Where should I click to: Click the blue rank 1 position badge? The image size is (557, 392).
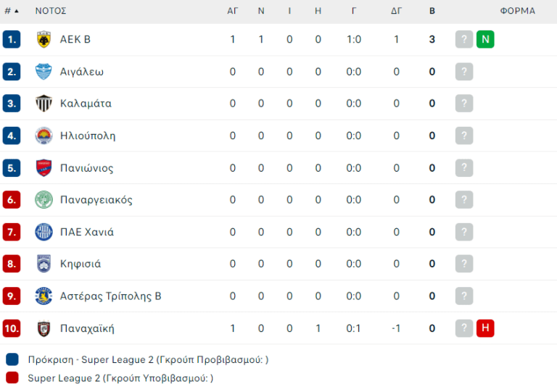pos(11,40)
